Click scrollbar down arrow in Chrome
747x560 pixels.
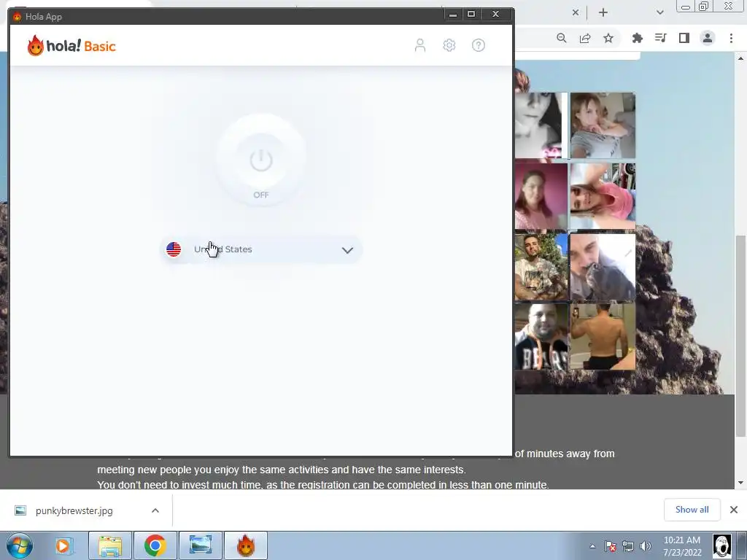tap(740, 483)
